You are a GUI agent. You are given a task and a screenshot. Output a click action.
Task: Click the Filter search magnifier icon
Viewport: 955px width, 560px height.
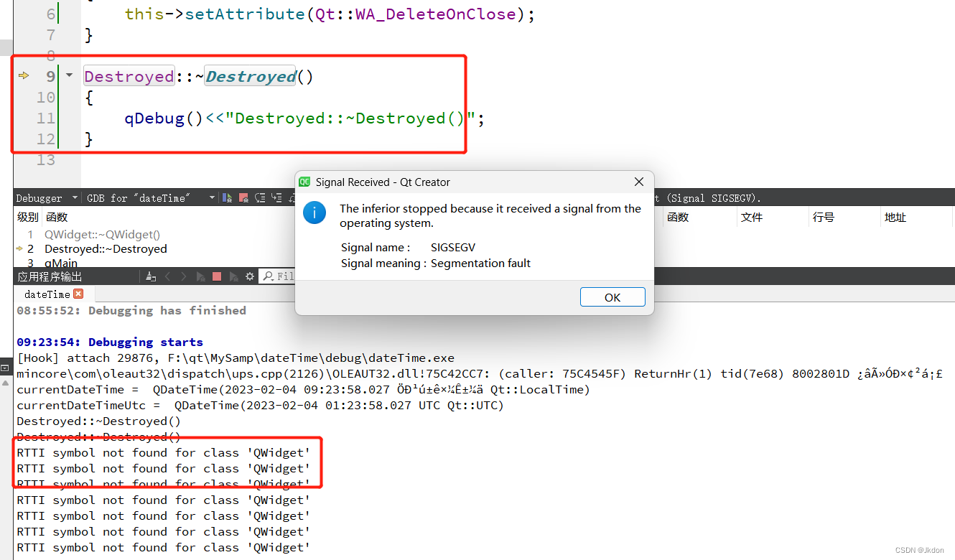(267, 276)
